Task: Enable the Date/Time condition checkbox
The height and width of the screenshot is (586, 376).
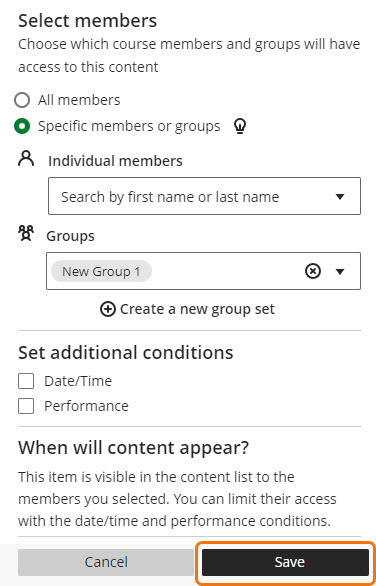Action: (x=26, y=381)
